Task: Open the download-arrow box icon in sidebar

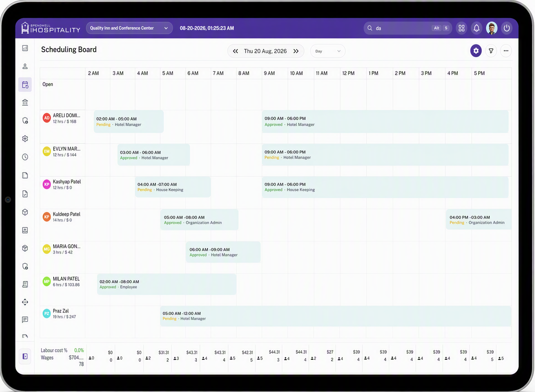Action: [25, 230]
